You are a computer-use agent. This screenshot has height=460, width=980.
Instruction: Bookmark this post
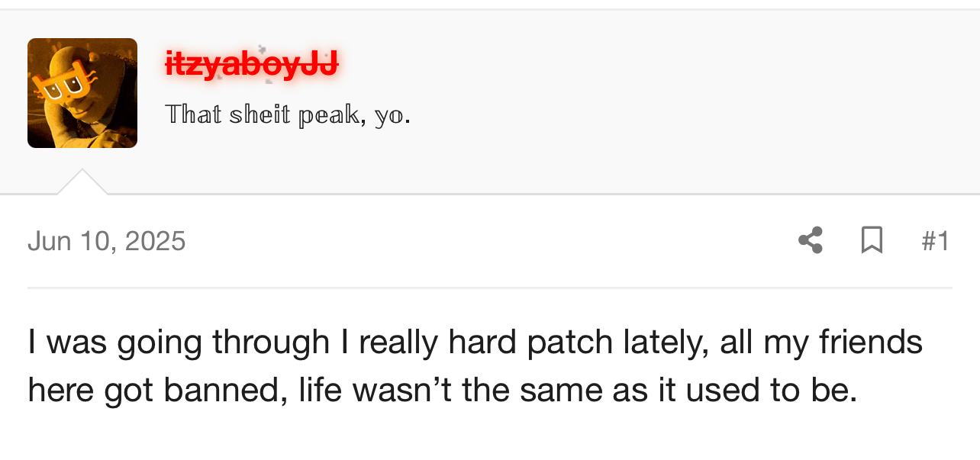click(x=872, y=240)
